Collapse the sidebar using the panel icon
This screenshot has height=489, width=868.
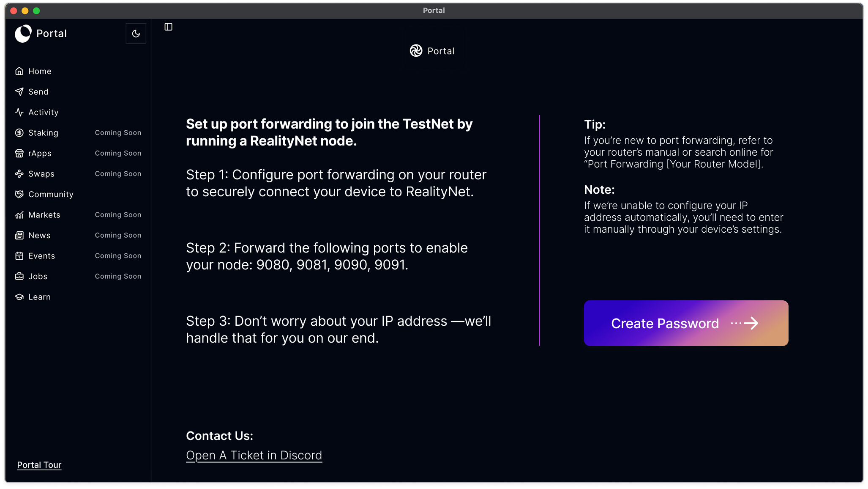(168, 27)
